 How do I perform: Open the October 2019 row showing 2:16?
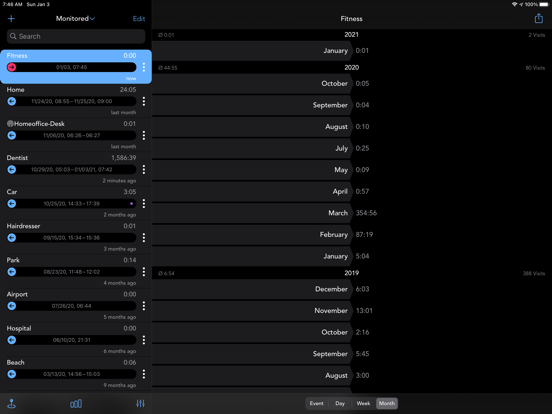pos(352,332)
